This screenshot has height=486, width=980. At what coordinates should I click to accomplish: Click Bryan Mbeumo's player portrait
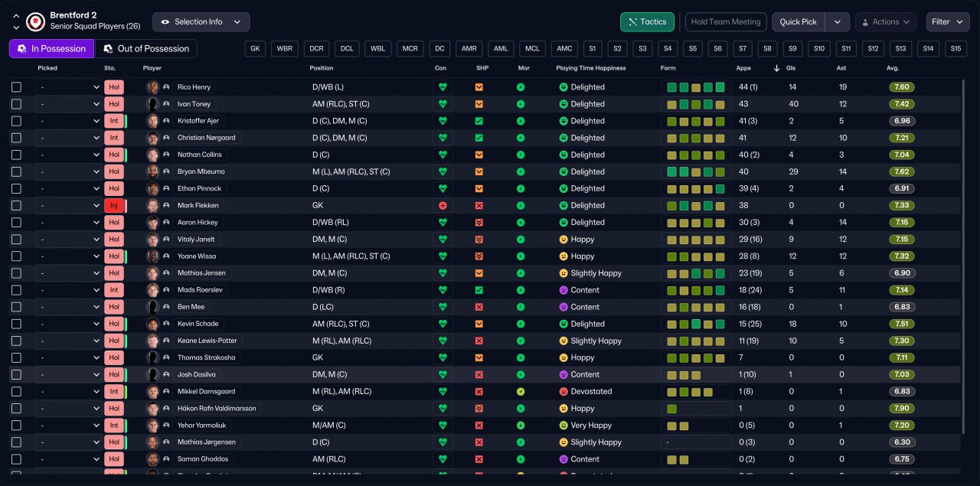(153, 171)
